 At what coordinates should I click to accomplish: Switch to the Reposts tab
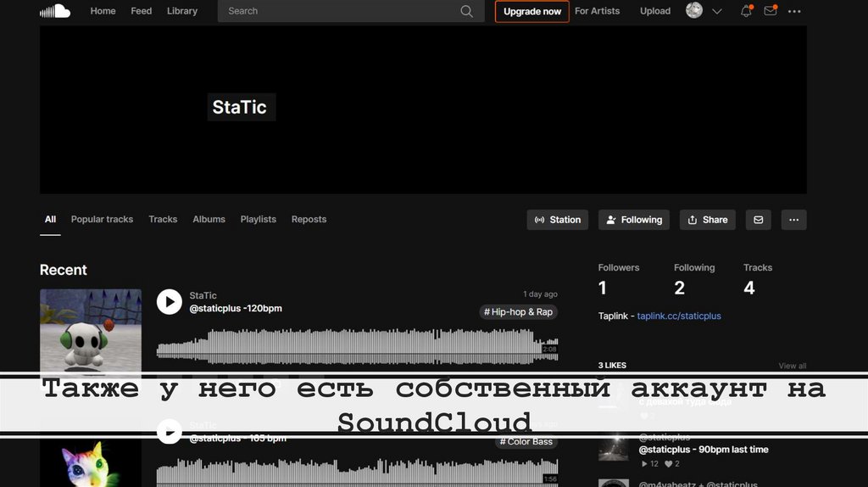coord(309,220)
